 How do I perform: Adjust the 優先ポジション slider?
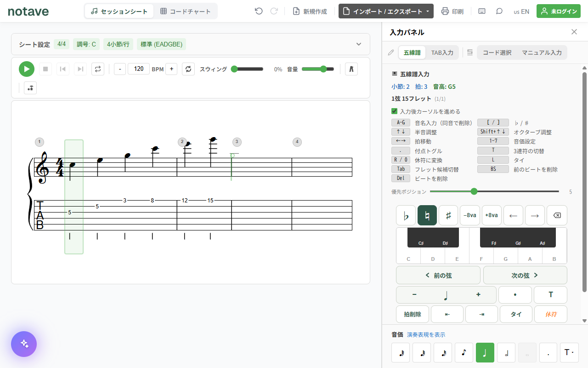(x=494, y=191)
